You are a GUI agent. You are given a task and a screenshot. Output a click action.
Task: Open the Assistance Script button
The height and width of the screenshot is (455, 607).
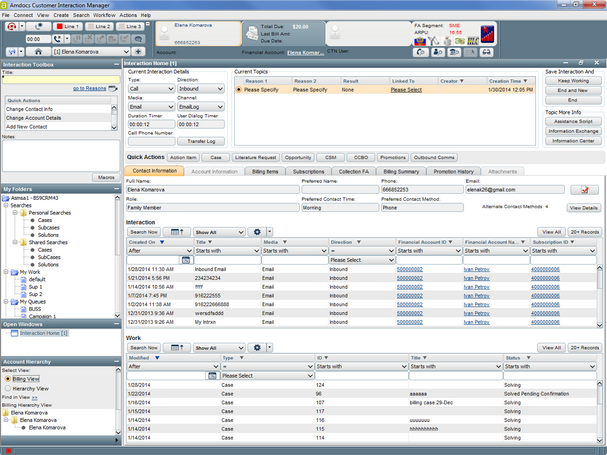point(573,121)
